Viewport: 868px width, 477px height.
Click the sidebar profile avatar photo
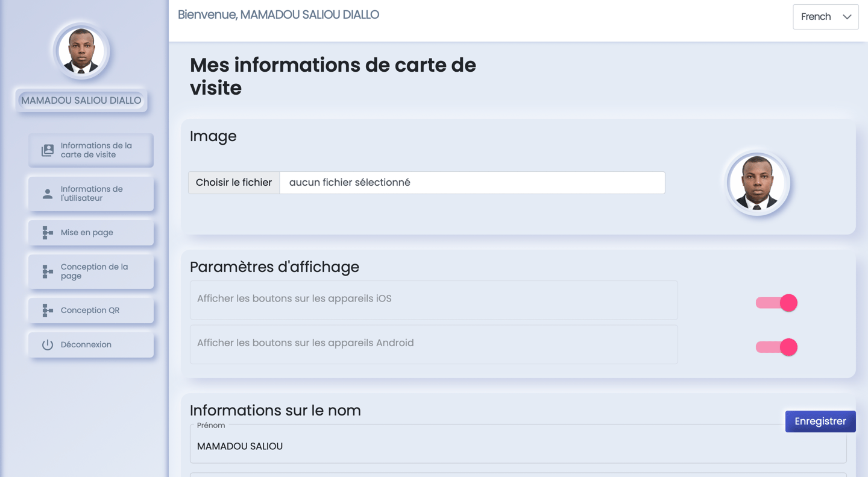(81, 51)
